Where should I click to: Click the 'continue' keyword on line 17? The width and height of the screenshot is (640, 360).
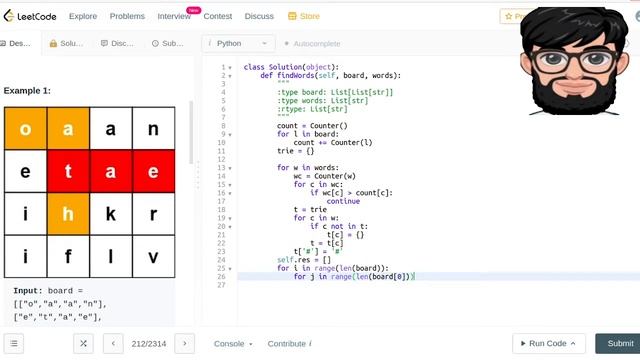pos(343,201)
